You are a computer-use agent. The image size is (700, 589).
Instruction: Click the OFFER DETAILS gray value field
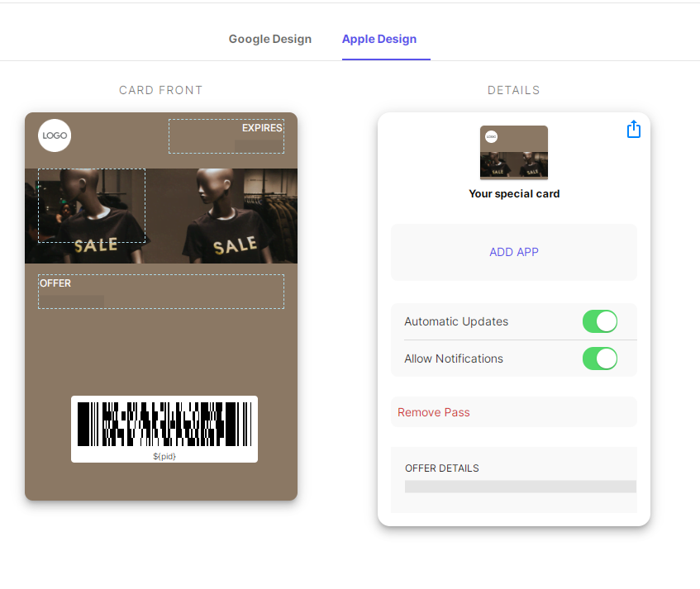point(521,487)
